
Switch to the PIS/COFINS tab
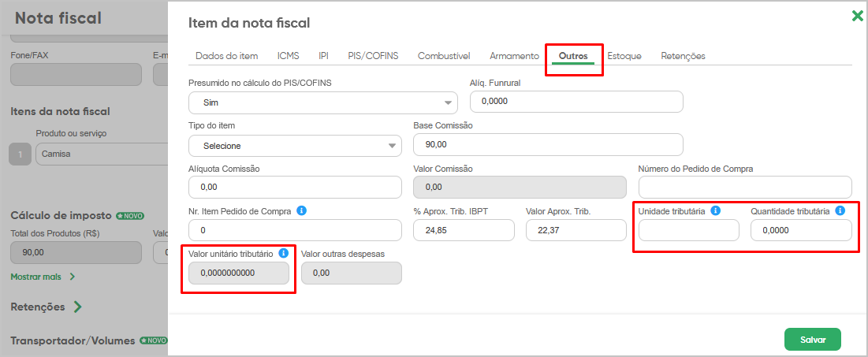pyautogui.click(x=373, y=56)
